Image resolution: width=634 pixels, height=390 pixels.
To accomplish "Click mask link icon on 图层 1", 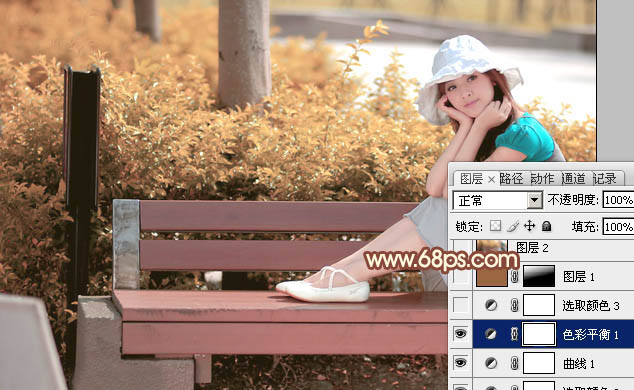I will tap(515, 276).
